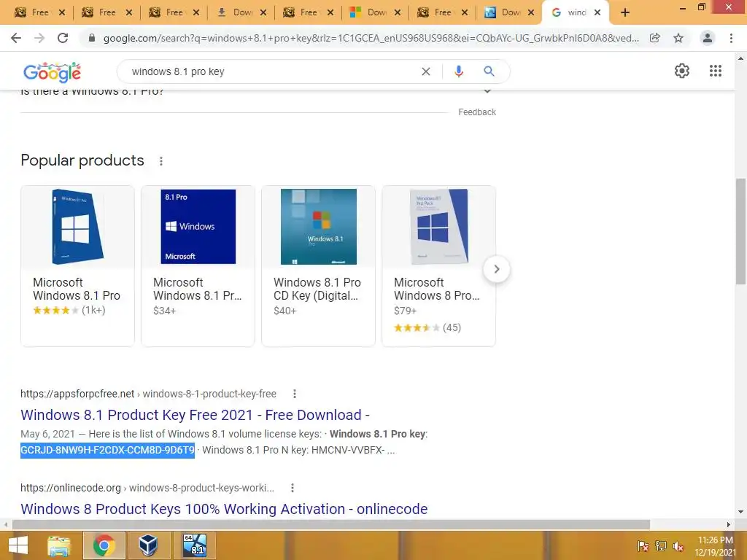Reload the current page
This screenshot has width=747, height=560.
[x=63, y=38]
